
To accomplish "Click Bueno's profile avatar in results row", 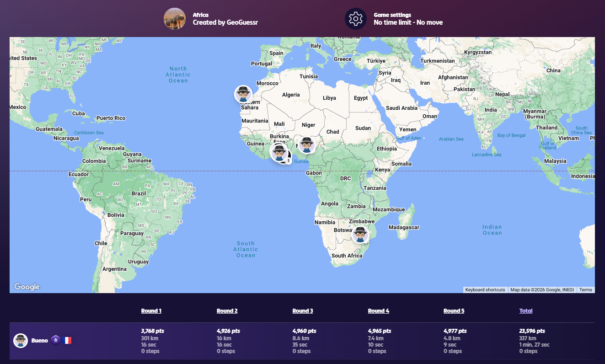I will coord(21,341).
